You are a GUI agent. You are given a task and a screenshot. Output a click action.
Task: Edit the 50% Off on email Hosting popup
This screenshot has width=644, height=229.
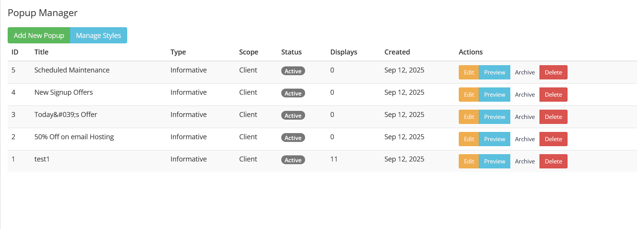tap(469, 139)
